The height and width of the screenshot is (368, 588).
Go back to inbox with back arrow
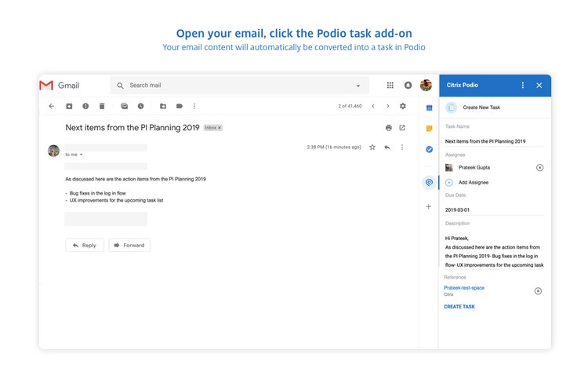tap(52, 106)
